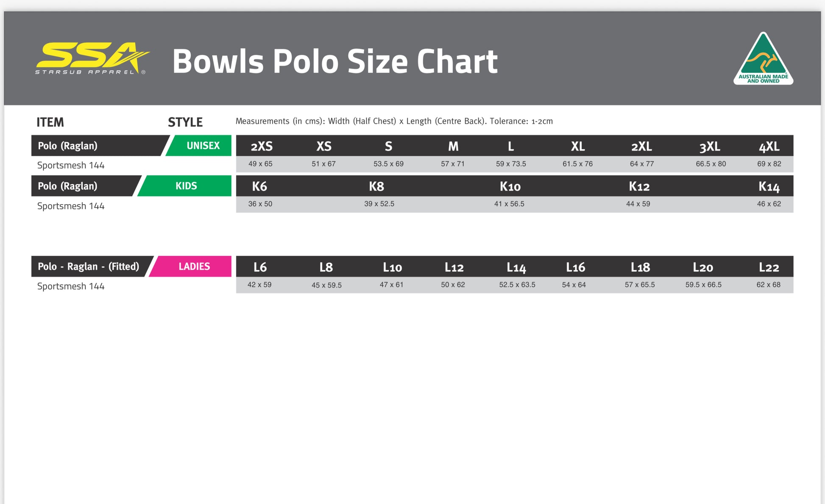This screenshot has height=504, width=825.
Task: Select the 52.5 x 63.5 measurement cell
Action: point(517,285)
